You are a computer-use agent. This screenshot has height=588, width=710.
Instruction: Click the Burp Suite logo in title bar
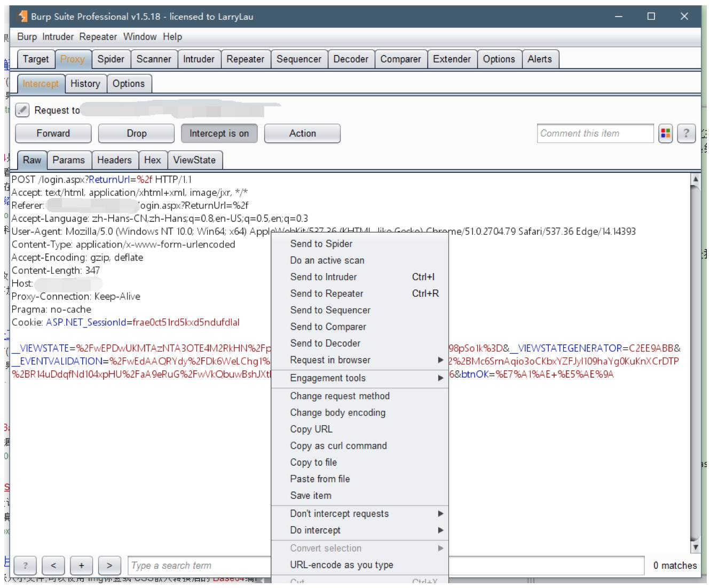(x=23, y=17)
